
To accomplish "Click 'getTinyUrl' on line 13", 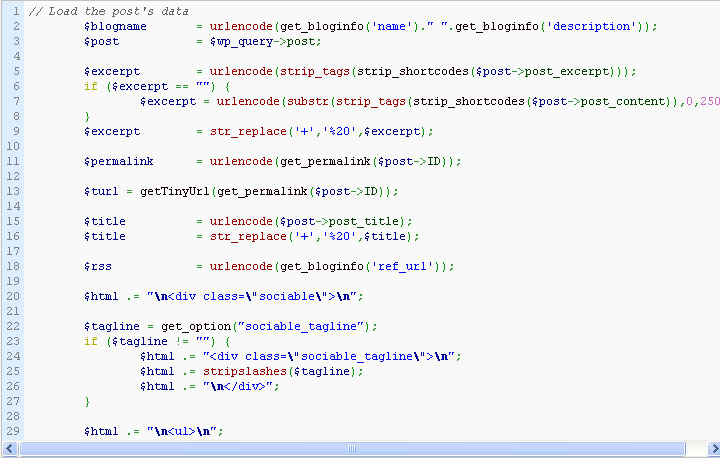I will click(x=174, y=192).
